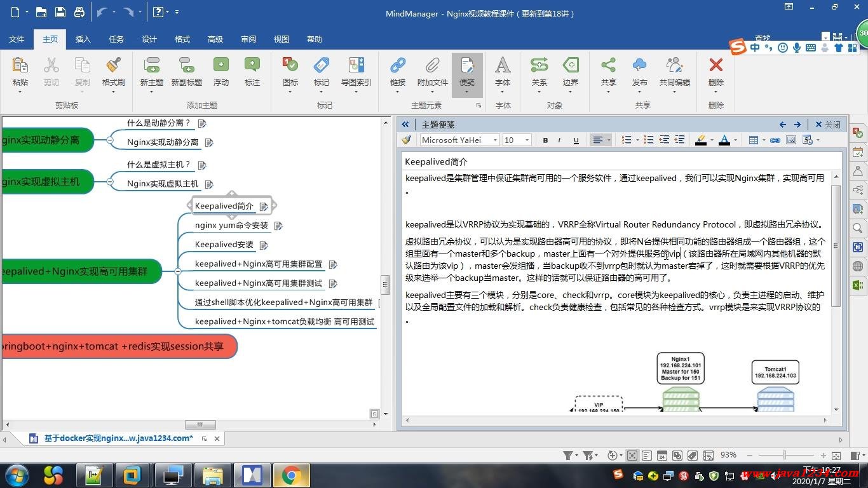
Task: Toggle numbered list in notes toolbar
Action: [x=627, y=140]
